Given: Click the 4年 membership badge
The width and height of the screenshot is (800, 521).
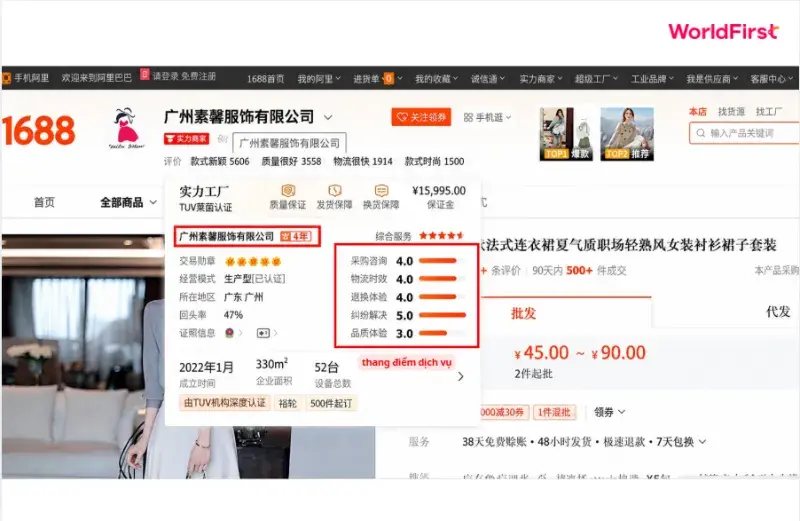Looking at the screenshot, I should tap(296, 237).
